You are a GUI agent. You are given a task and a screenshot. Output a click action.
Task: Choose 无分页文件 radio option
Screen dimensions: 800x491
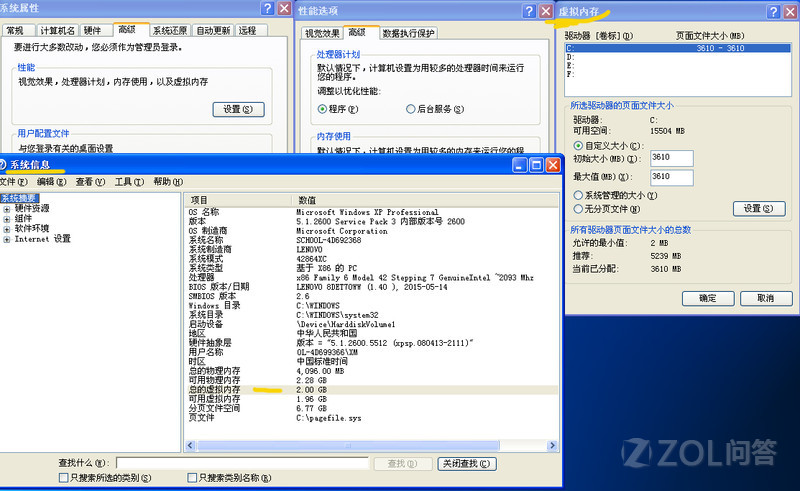[578, 209]
